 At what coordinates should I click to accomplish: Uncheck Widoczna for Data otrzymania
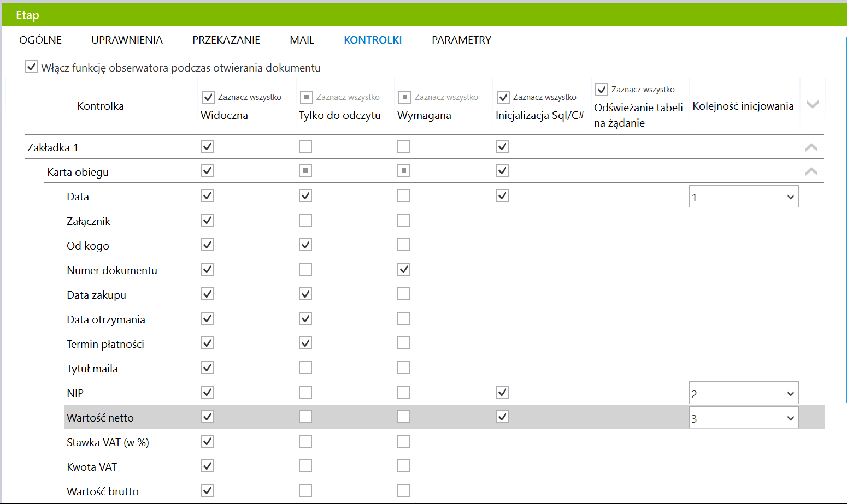tap(207, 318)
